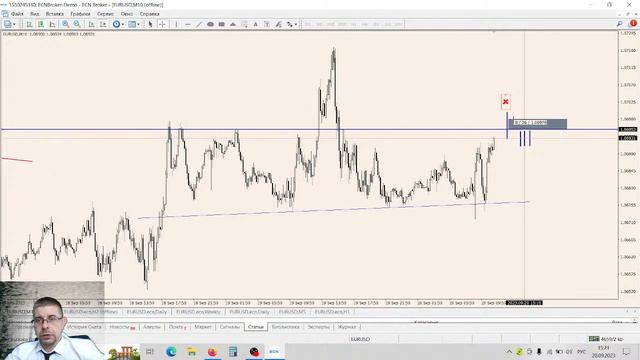Image resolution: width=640 pixels, height=360 pixels.
Task: Expand the templates dropdown arrow
Action: (138, 24)
